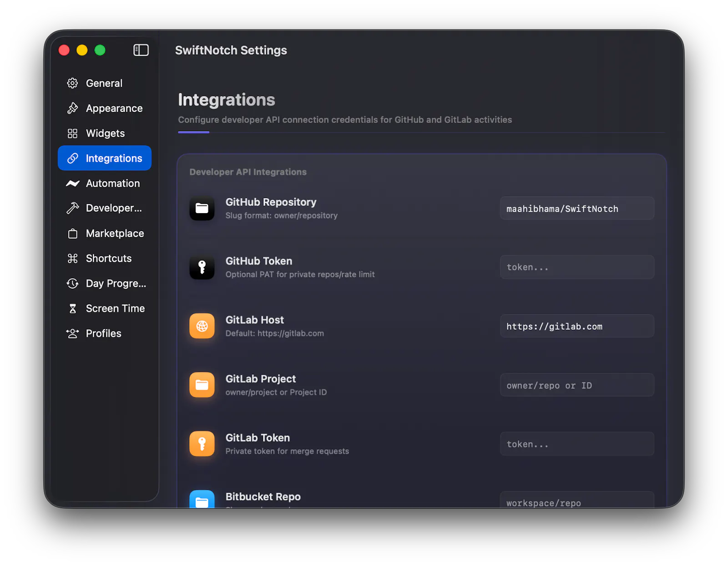728x566 pixels.
Task: Click the Shortcuts command-key icon
Action: (x=72, y=259)
